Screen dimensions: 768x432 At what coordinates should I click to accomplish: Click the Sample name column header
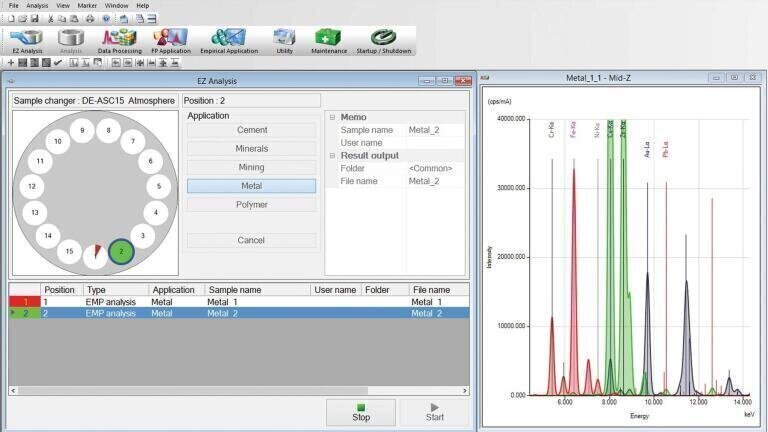pos(258,290)
